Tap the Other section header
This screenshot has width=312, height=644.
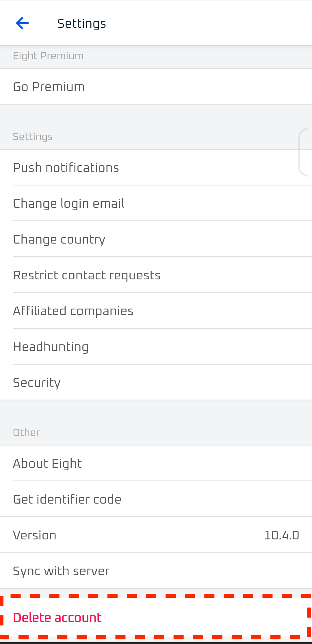[x=26, y=433]
